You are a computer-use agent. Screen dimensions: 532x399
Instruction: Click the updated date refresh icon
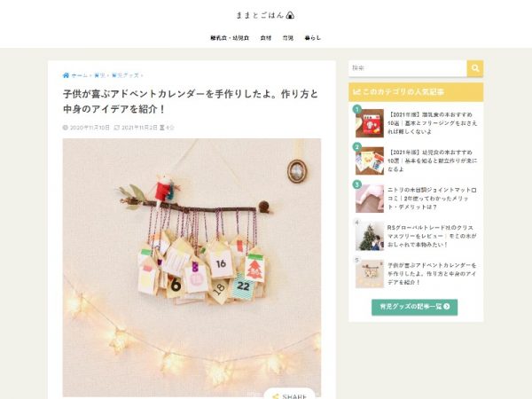click(x=117, y=128)
